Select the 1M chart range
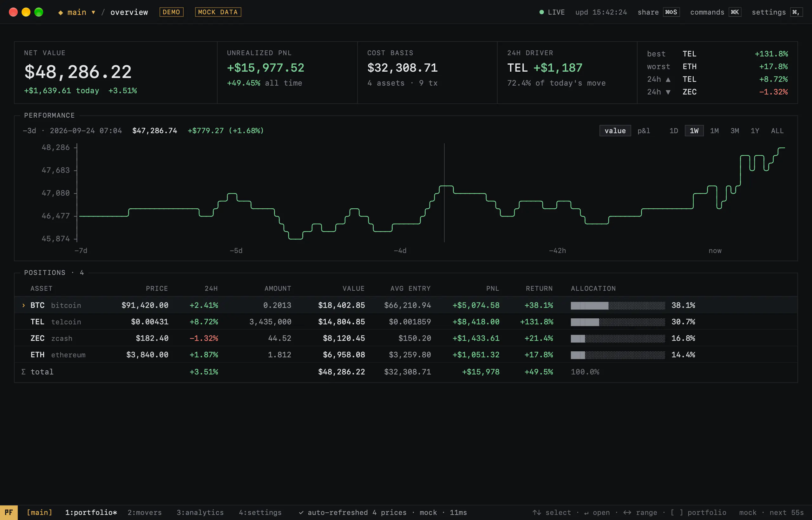 point(714,131)
